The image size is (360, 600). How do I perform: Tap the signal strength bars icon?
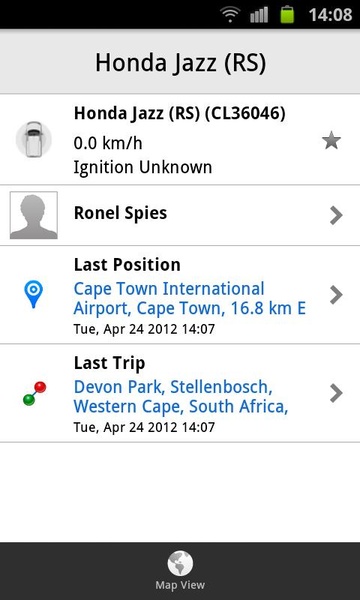(x=259, y=15)
